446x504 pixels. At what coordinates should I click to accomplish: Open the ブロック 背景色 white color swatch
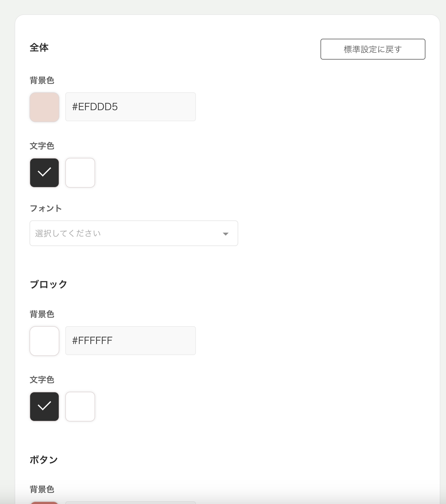pos(44,340)
